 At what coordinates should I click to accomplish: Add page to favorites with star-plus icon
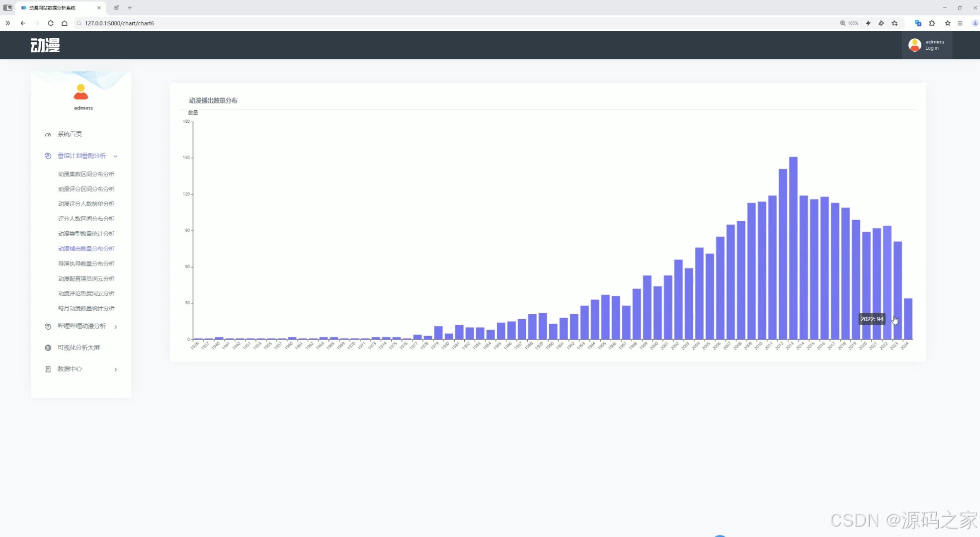click(x=895, y=23)
